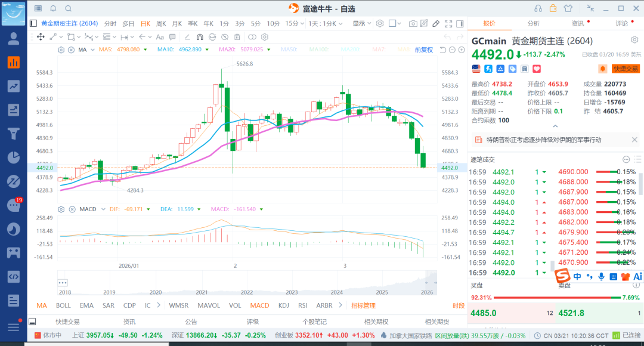The width and height of the screenshot is (644, 346).
Task: Open the MA20 magenta line color setting
Action: pos(268,50)
